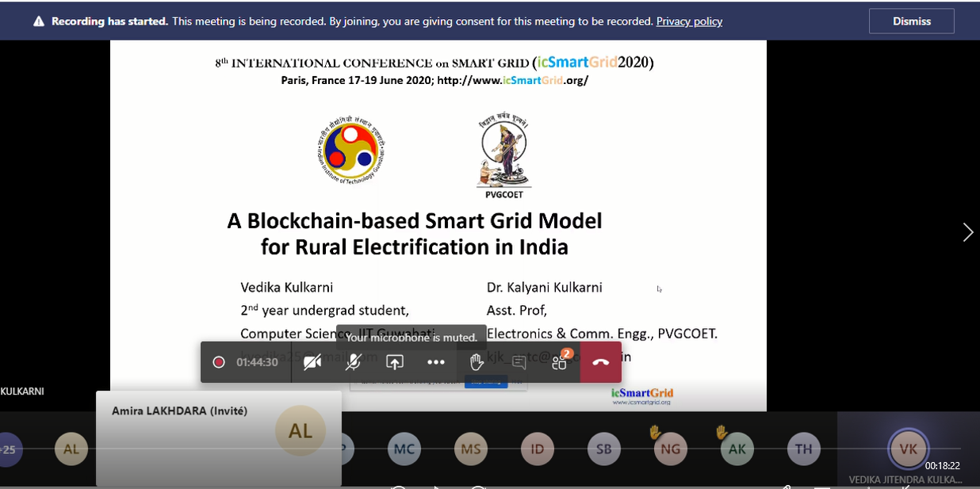This screenshot has height=489, width=980.
Task: Select participant avatar MS
Action: [x=471, y=449]
